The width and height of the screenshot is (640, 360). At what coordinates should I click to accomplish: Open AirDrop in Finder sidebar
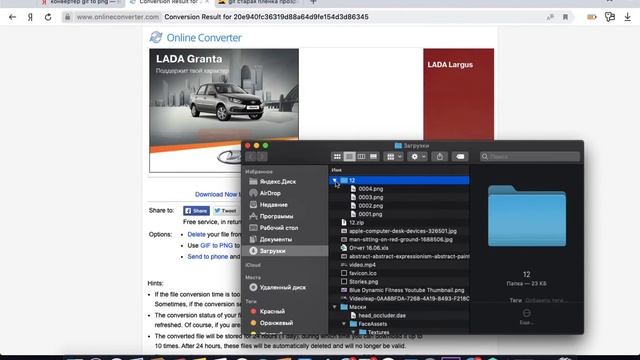270,193
